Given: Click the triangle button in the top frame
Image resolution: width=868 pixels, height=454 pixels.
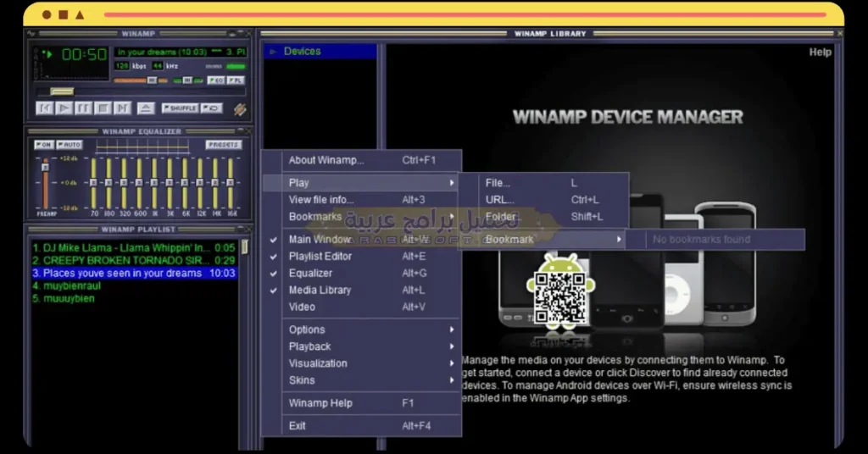Looking at the screenshot, I should 80,15.
